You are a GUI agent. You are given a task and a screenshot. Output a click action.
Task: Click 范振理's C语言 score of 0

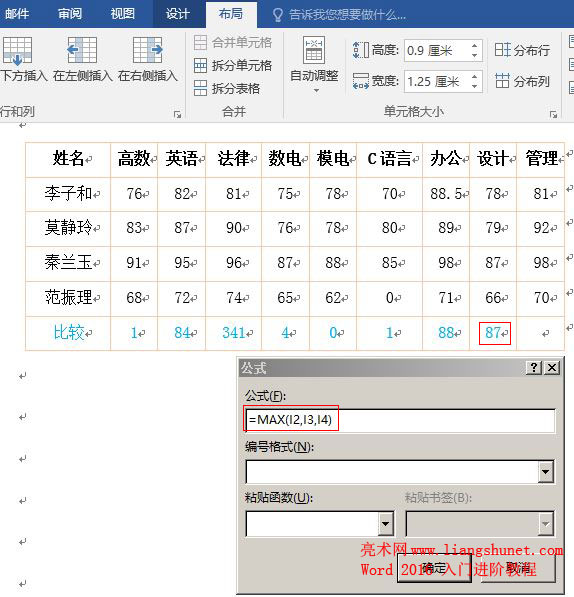point(389,298)
